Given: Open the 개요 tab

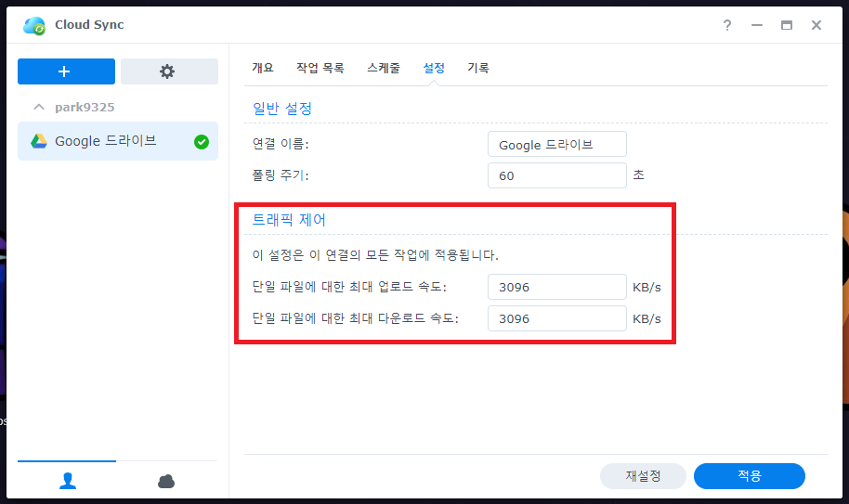Looking at the screenshot, I should click(263, 68).
